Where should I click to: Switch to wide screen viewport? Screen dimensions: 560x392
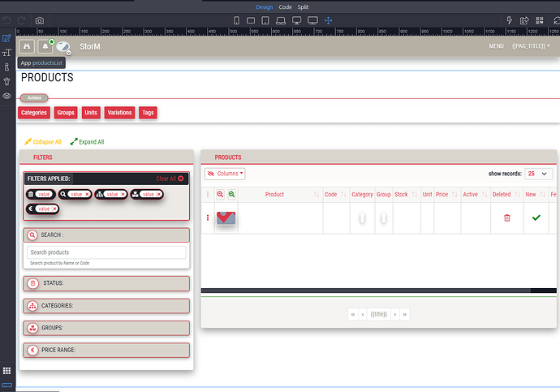click(312, 21)
